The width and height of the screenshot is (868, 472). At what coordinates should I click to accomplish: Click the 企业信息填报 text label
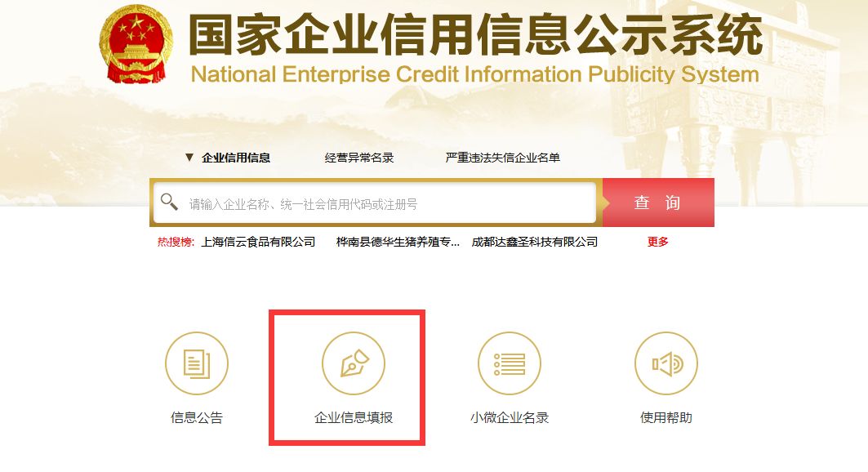354,418
